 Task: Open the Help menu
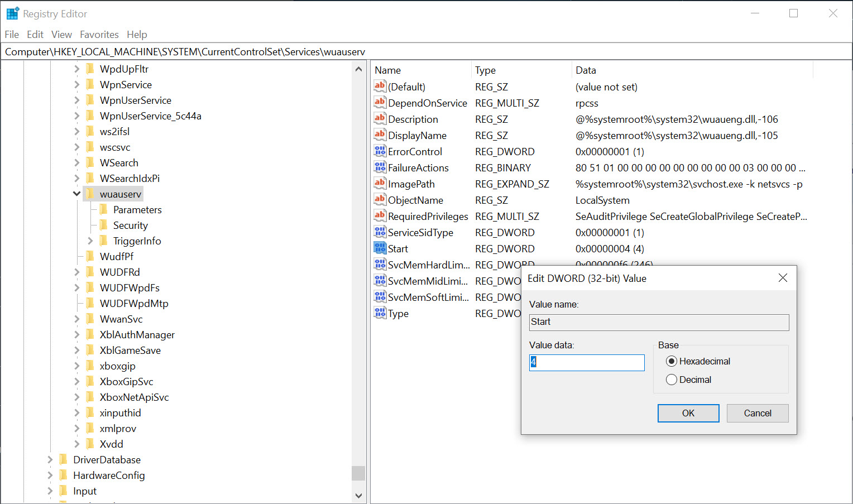click(x=137, y=34)
